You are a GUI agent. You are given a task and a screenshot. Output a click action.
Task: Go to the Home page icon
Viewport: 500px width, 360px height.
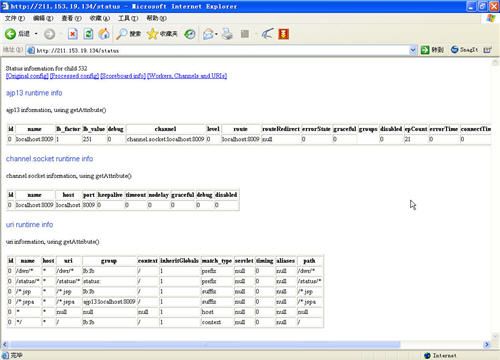[x=104, y=34]
